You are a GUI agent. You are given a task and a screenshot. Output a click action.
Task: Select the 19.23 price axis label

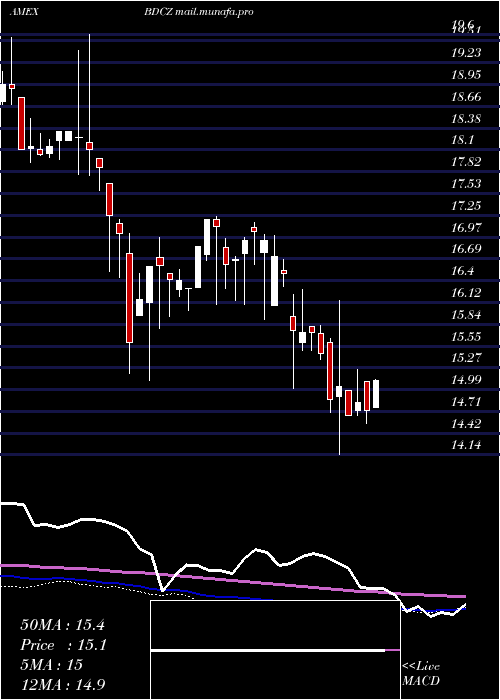pyautogui.click(x=467, y=53)
